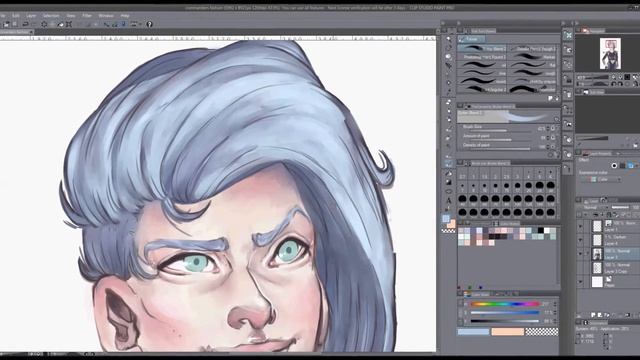Click the bottom icon in the material dock
Image resolution: width=640 pixels, height=360 pixels.
click(x=568, y=168)
